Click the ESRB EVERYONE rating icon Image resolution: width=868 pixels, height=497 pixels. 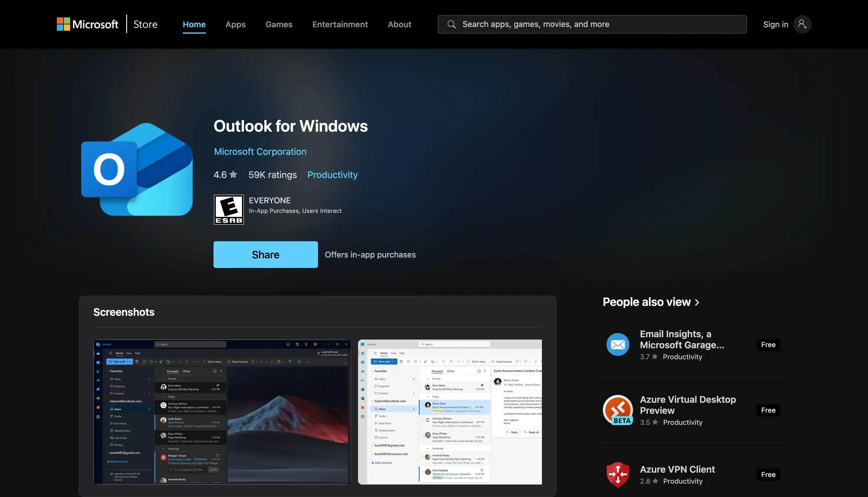click(229, 209)
